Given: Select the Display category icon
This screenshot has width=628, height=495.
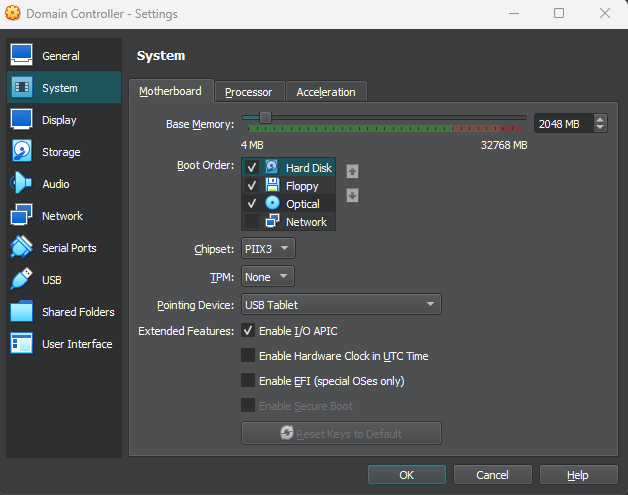Looking at the screenshot, I should pos(22,120).
